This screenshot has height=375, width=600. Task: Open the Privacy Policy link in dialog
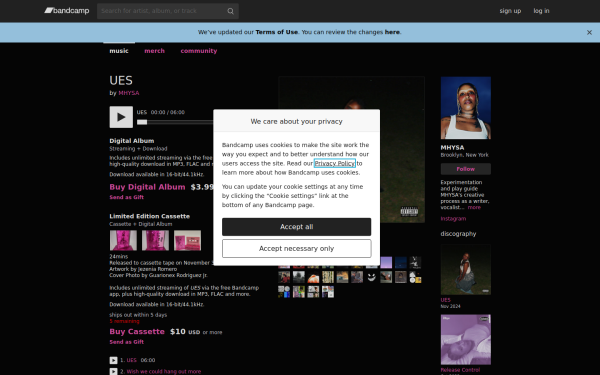pos(335,163)
